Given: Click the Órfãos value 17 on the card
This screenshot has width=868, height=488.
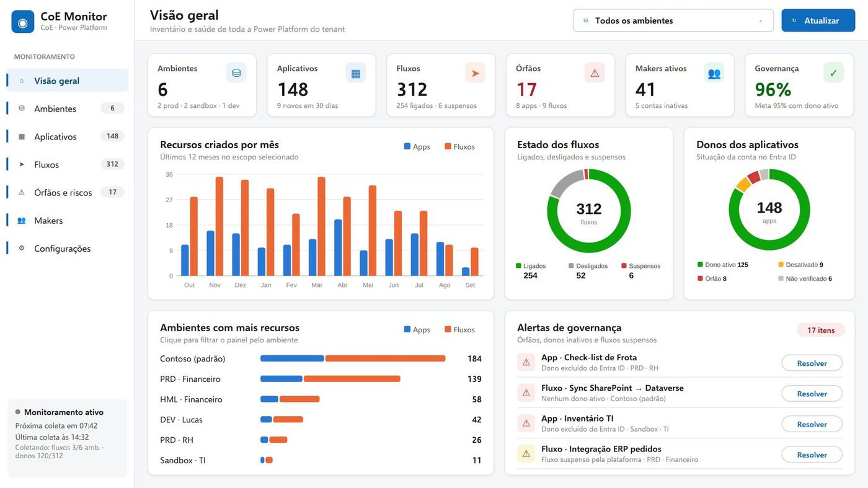Looking at the screenshot, I should [x=526, y=89].
